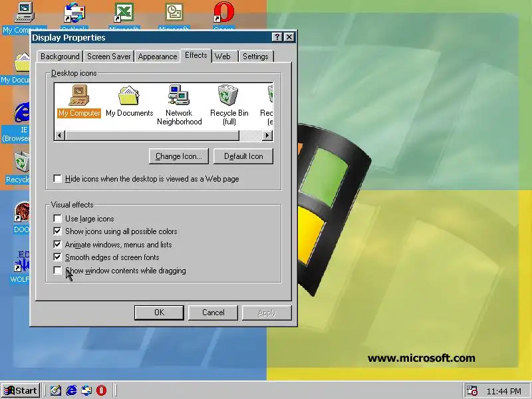This screenshot has width=532, height=399.
Task: Click the icon list's right scroll arrow
Action: tap(267, 136)
